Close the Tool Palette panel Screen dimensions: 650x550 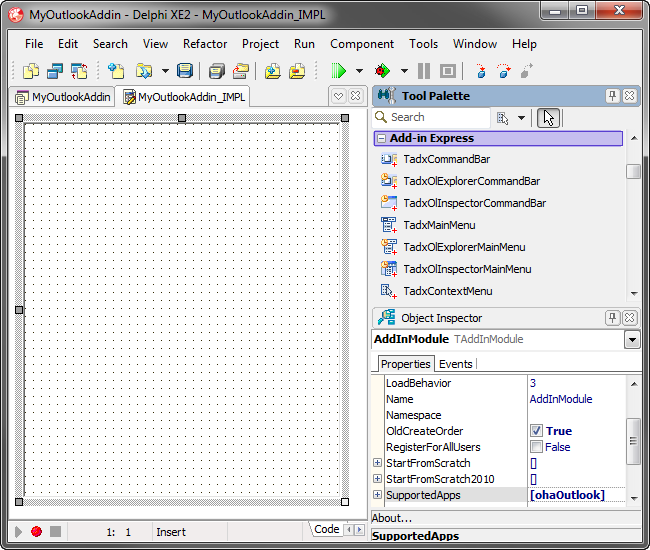[x=629, y=96]
